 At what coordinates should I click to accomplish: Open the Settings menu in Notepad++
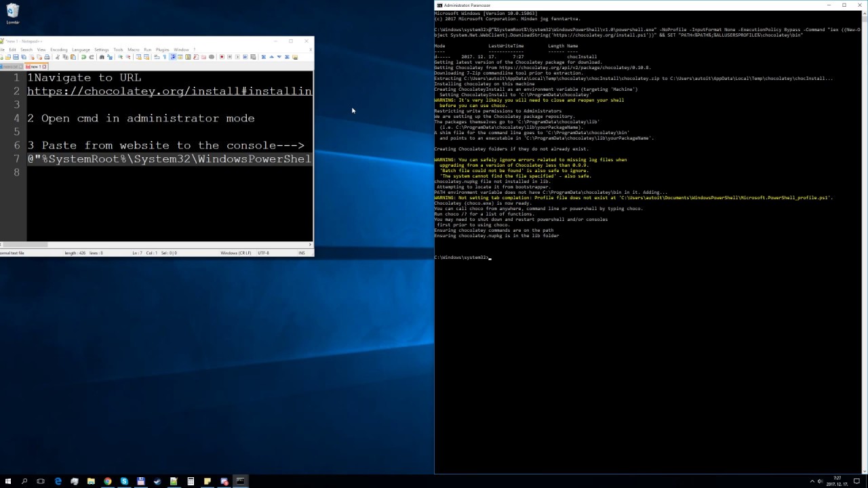click(102, 49)
